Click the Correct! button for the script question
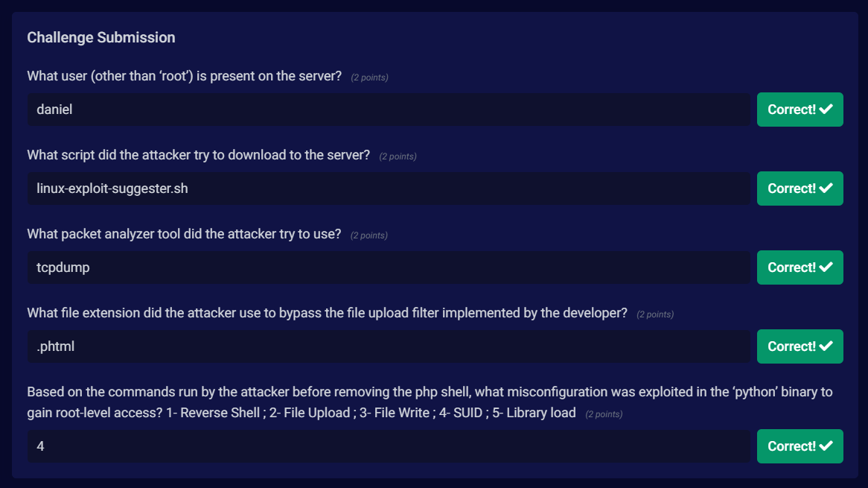The image size is (868, 488). (800, 188)
